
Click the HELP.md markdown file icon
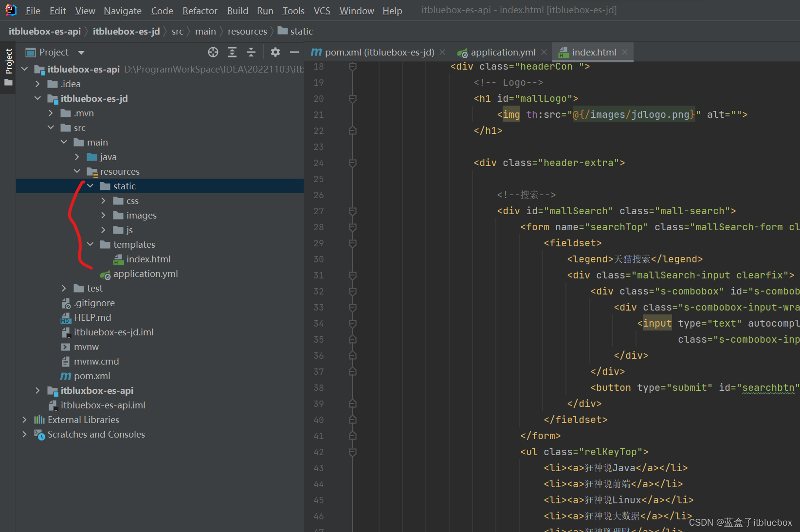pyautogui.click(x=66, y=318)
